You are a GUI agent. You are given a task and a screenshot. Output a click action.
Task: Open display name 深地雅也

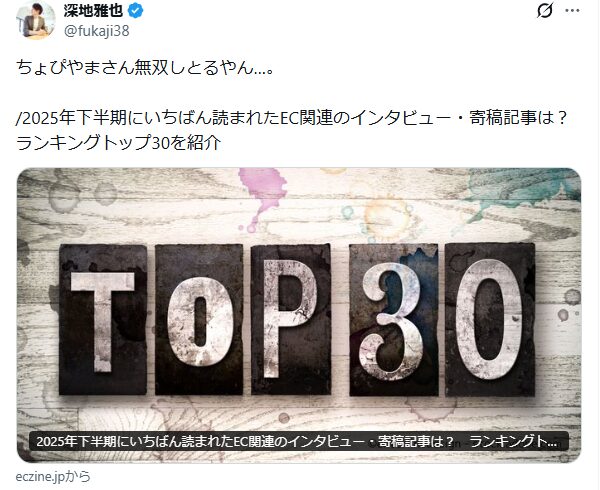[93, 11]
